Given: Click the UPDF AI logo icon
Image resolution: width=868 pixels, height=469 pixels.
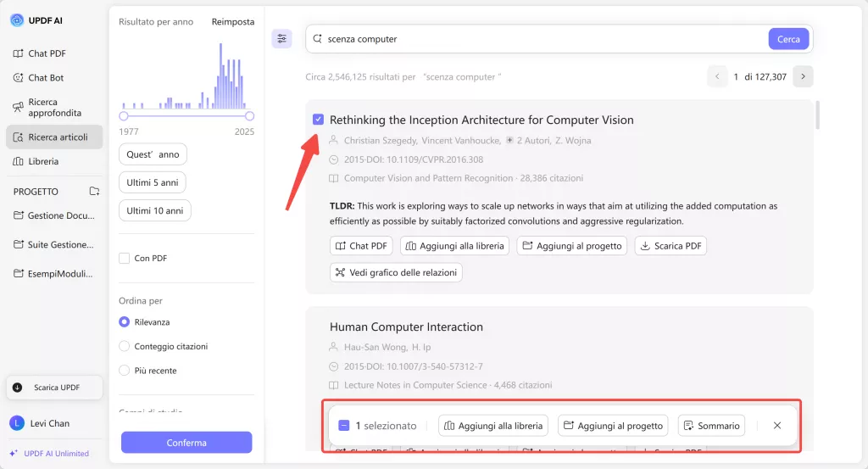Looking at the screenshot, I should [17, 20].
